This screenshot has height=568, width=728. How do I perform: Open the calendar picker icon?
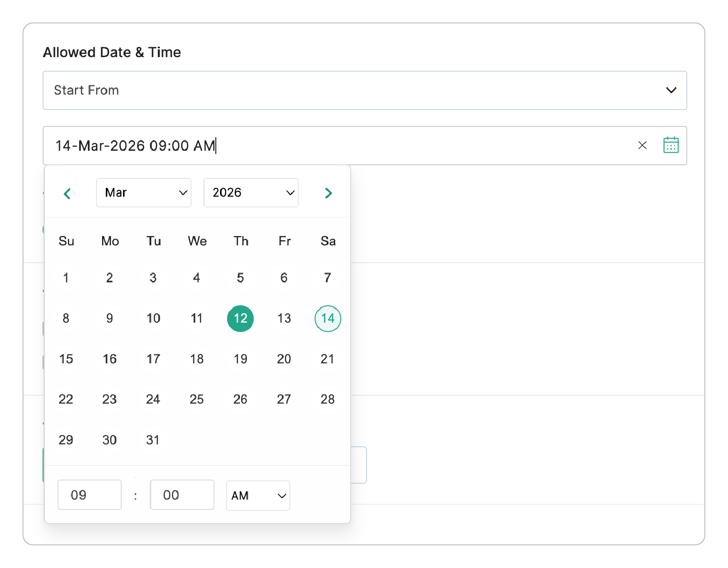point(671,145)
